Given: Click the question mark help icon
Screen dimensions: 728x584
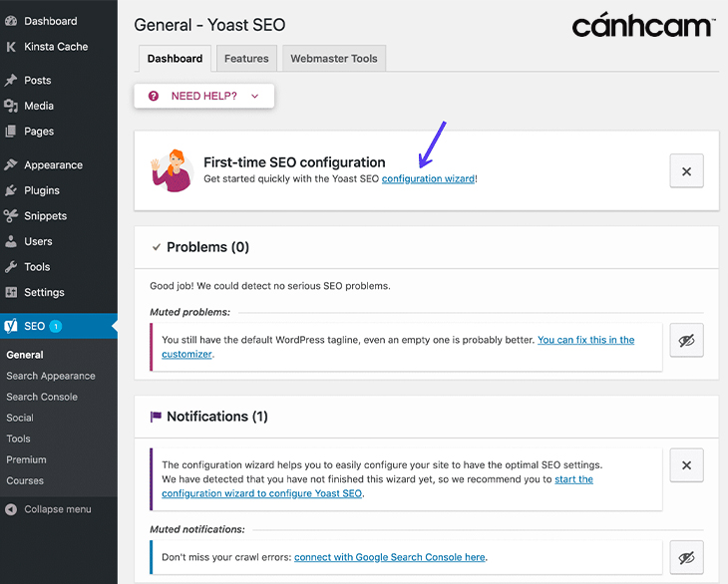Looking at the screenshot, I should [154, 96].
